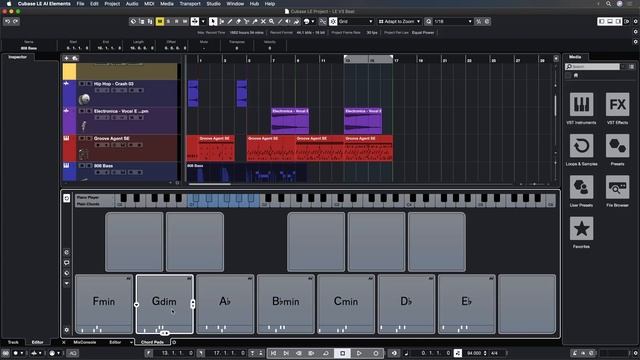Viewport: 640px width, 360px height.
Task: Mute the 808 Bass track
Action: pyautogui.click(x=82, y=166)
